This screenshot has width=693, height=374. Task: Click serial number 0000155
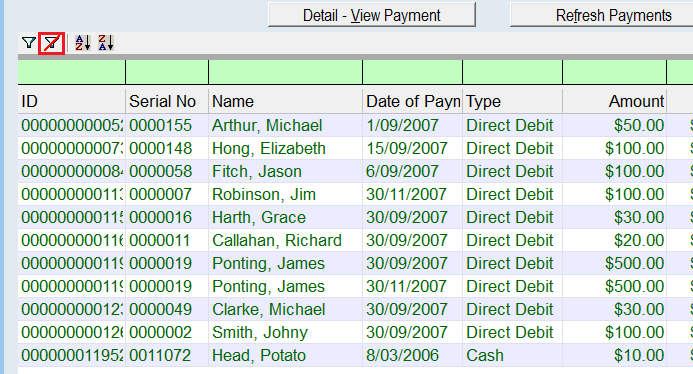click(x=160, y=125)
